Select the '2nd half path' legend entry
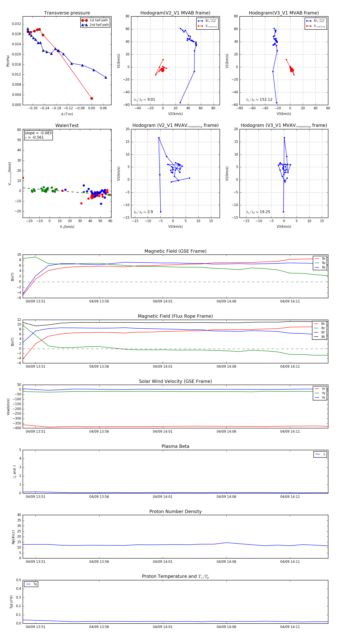Viewport: 351px width, 644px height. point(95,25)
